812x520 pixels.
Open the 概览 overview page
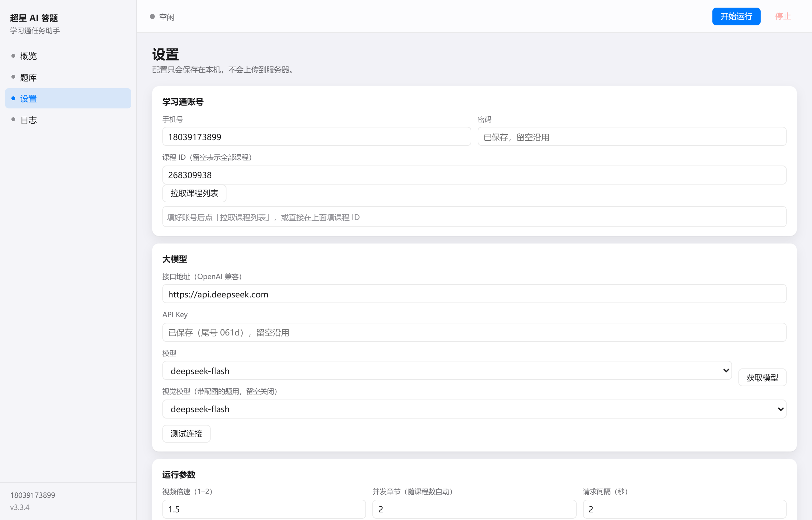[68, 56]
